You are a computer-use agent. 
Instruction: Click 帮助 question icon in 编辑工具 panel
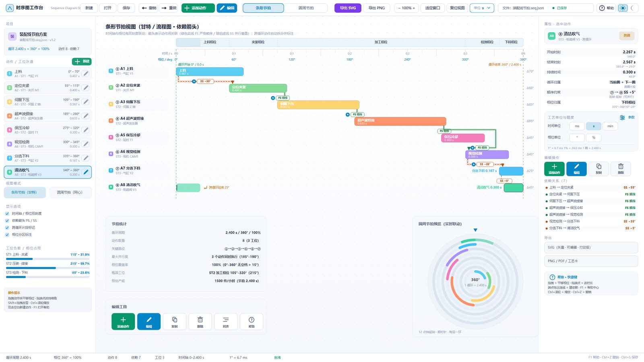[252, 321]
